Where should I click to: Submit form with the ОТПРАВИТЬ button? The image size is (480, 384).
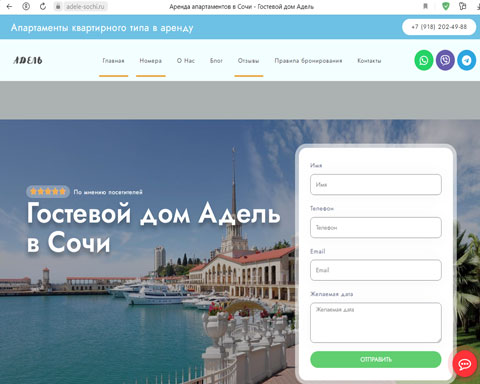(376, 359)
